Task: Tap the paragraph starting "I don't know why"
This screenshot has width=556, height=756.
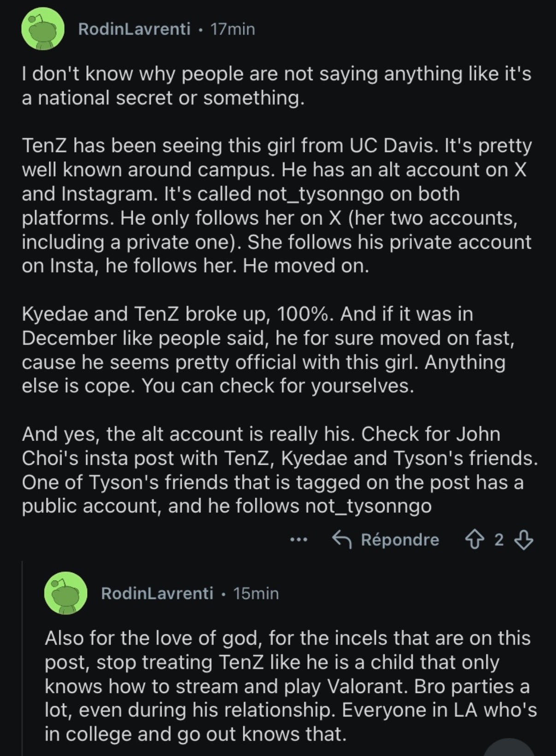Action: [277, 86]
